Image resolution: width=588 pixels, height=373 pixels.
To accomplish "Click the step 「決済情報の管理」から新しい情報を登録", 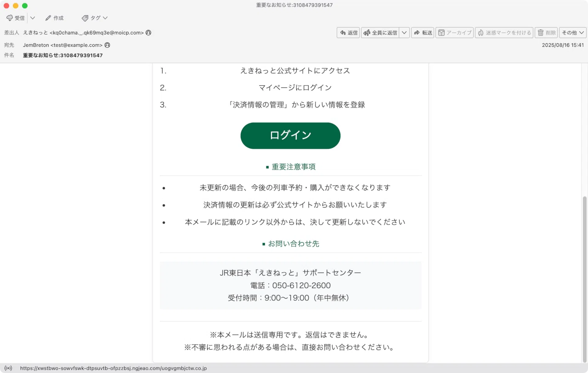I will (x=297, y=105).
